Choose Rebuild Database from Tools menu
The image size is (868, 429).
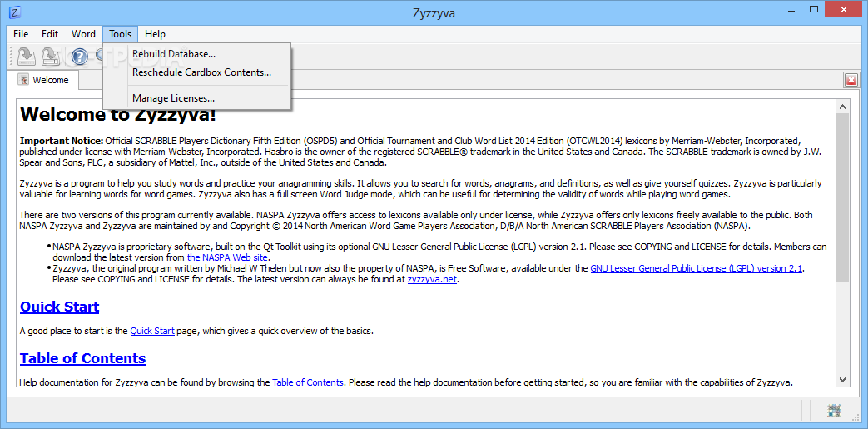point(197,54)
